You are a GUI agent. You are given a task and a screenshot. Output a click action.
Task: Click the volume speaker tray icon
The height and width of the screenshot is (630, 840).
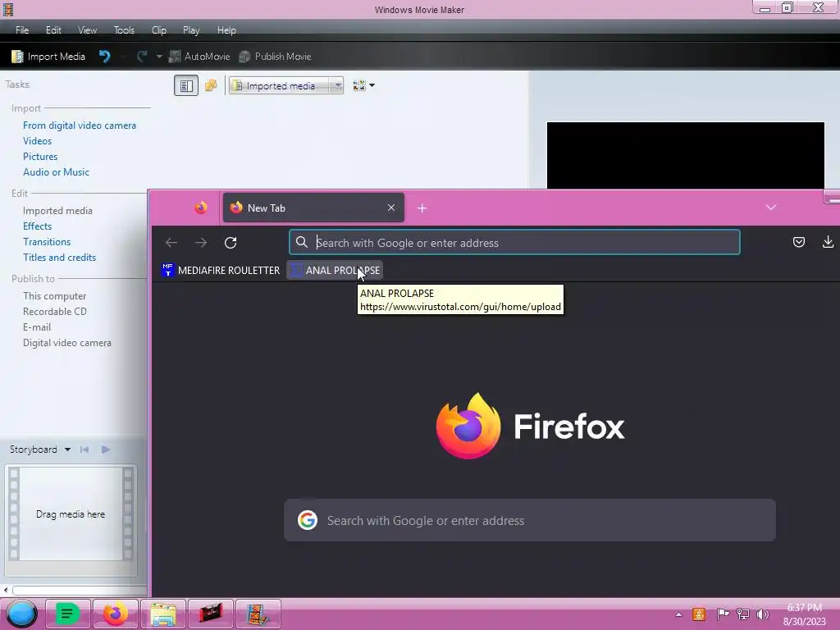click(x=763, y=614)
